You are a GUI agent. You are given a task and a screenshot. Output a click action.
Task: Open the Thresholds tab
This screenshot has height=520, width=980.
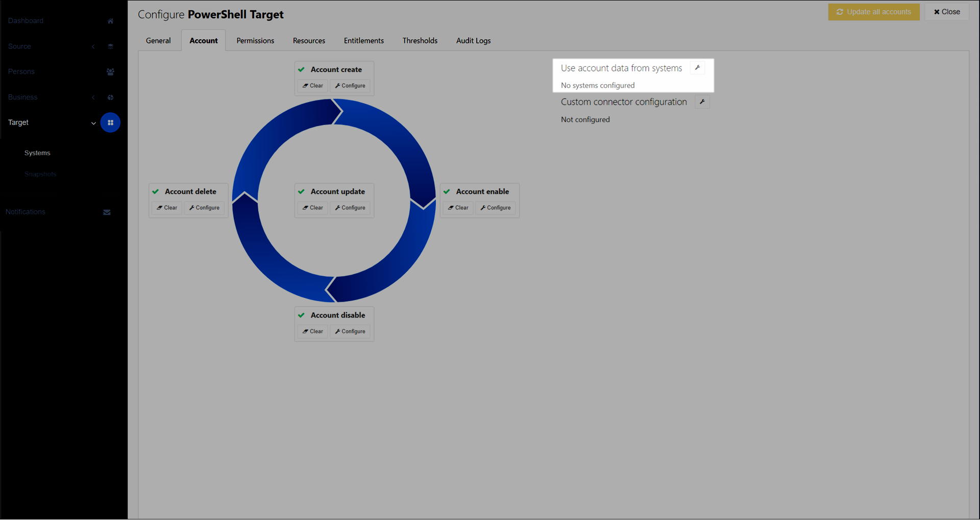tap(420, 41)
